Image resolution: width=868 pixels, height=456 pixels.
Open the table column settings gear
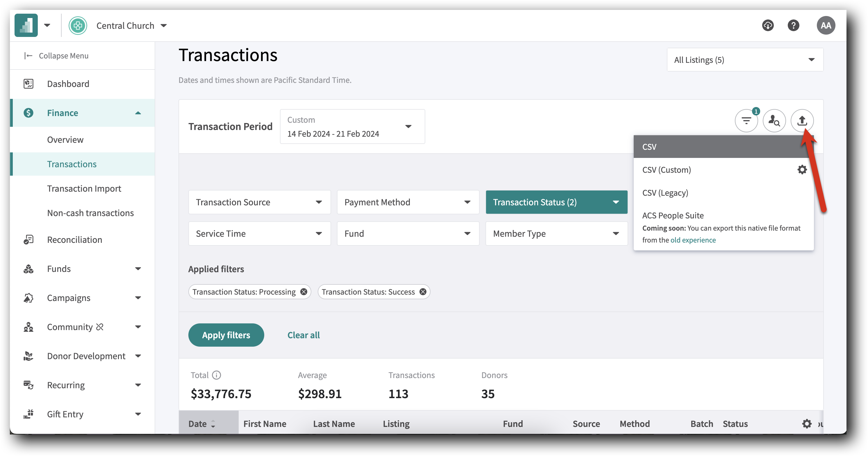807,424
